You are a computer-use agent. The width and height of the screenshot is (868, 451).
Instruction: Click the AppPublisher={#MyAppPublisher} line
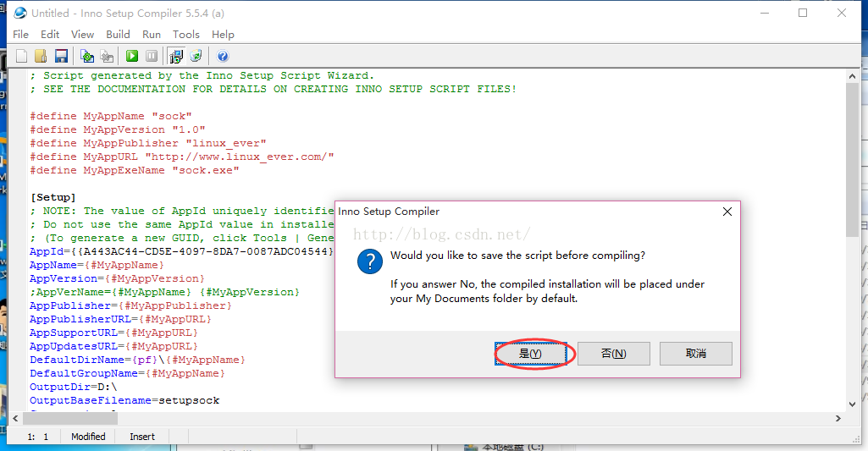pyautogui.click(x=130, y=305)
